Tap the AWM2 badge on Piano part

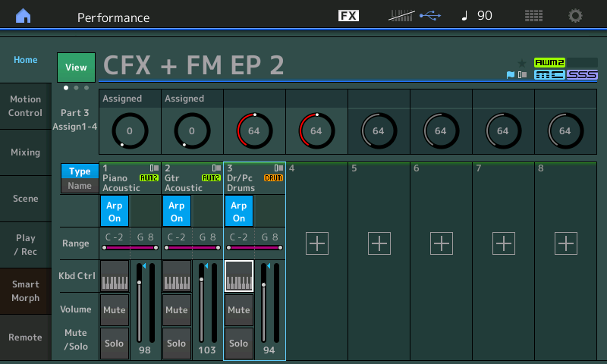[149, 178]
